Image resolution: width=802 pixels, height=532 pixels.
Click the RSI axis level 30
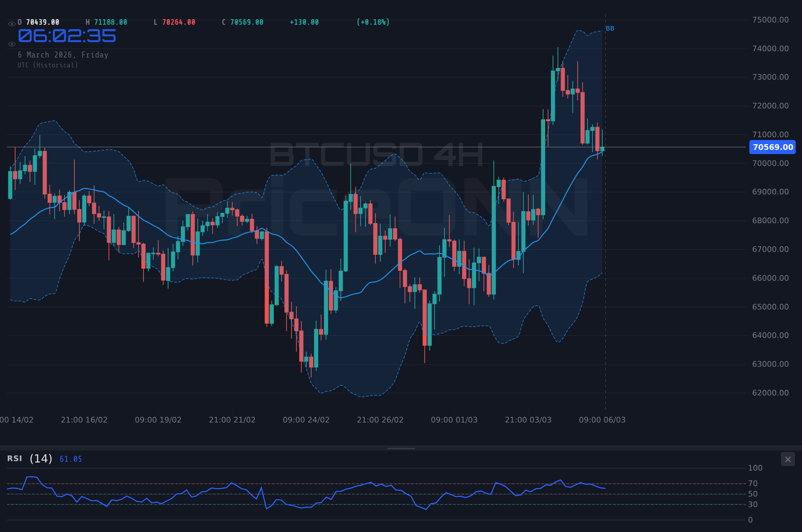coord(753,504)
